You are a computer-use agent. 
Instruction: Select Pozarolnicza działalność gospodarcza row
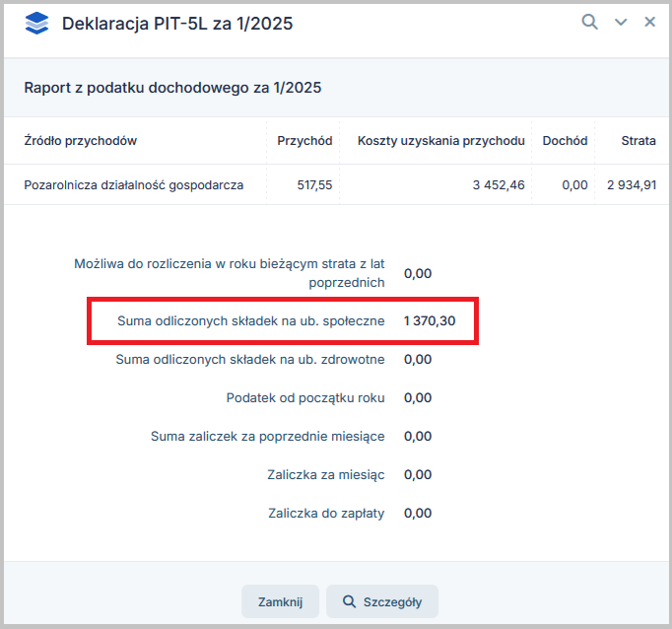(x=133, y=184)
